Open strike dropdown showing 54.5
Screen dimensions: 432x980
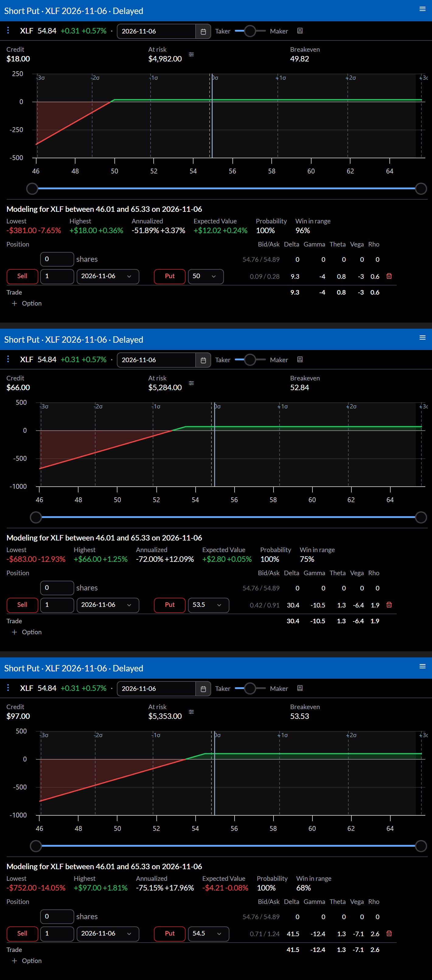208,934
